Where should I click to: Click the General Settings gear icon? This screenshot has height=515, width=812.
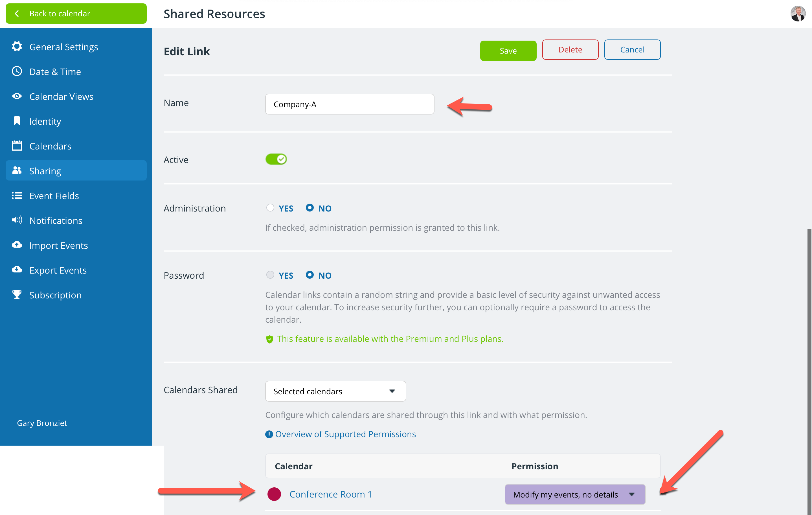(x=17, y=47)
